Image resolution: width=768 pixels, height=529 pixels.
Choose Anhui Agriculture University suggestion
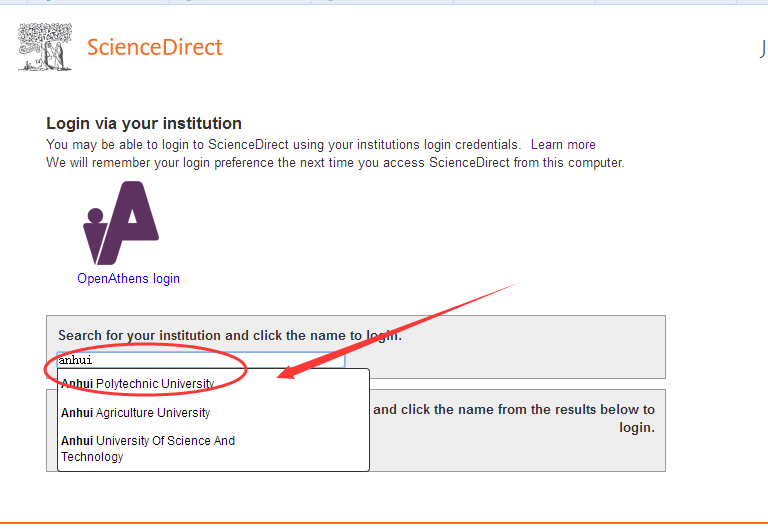point(135,413)
